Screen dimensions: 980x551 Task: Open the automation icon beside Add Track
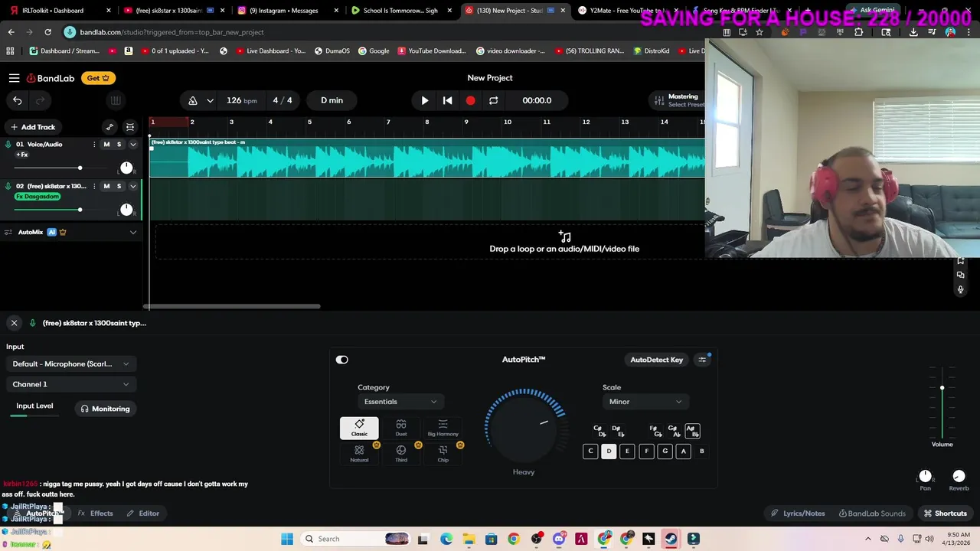coord(109,127)
